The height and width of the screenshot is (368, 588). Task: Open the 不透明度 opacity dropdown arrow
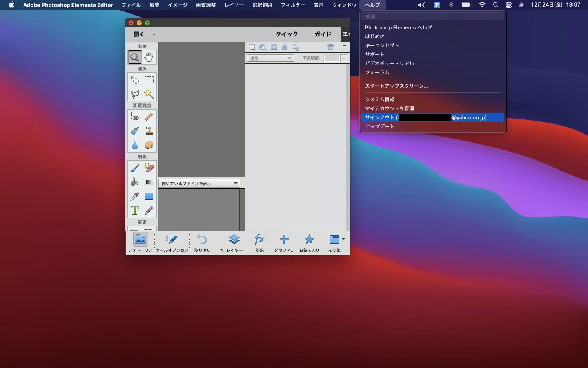click(x=344, y=58)
